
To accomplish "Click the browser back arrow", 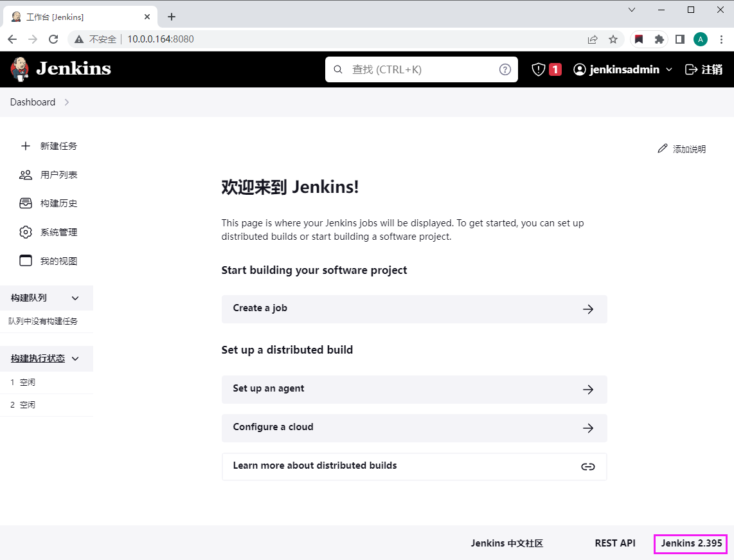I will 13,39.
